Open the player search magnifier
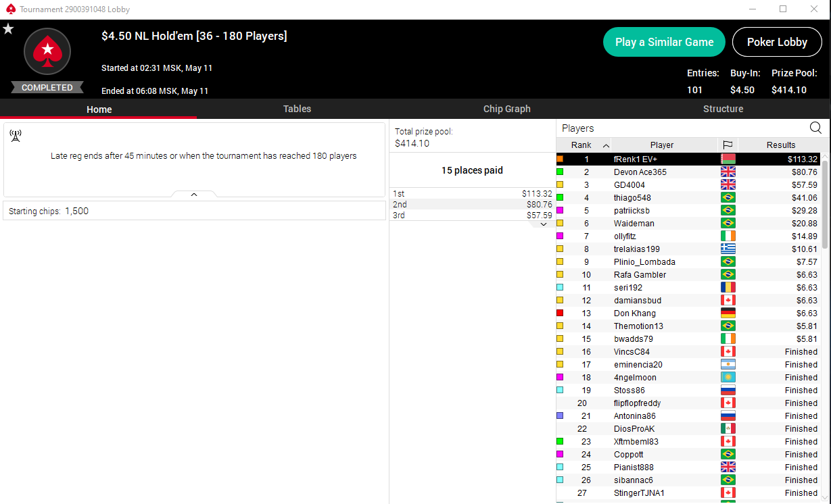 [816, 128]
